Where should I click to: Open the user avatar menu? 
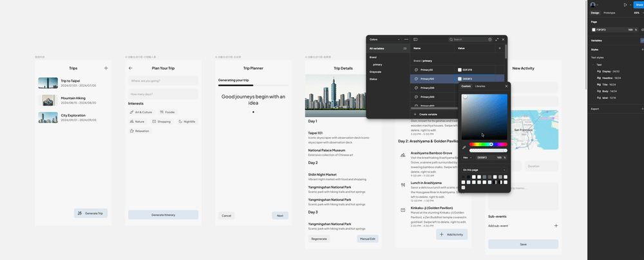click(592, 5)
